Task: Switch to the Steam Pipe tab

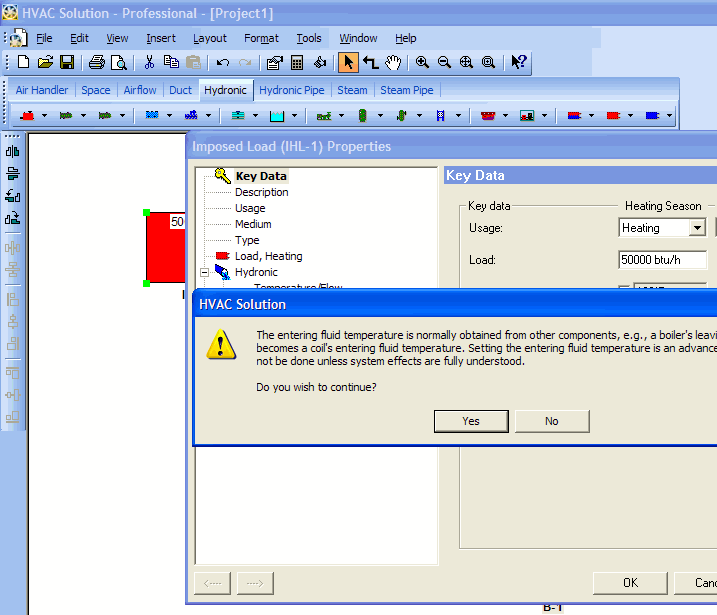Action: pyautogui.click(x=407, y=90)
